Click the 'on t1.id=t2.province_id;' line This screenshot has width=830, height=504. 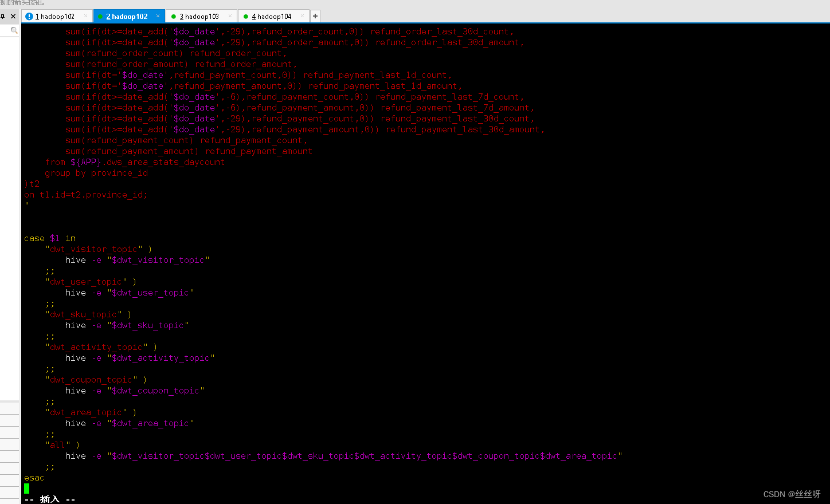(86, 195)
